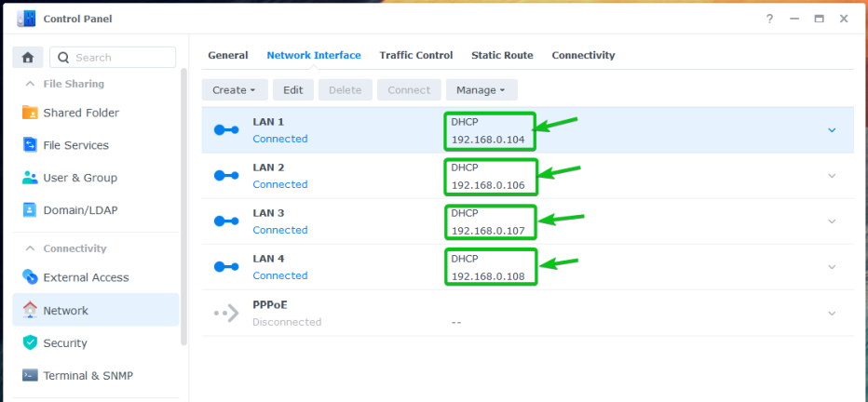
Task: Click the LAN 4 interface icon
Action: pos(226,266)
